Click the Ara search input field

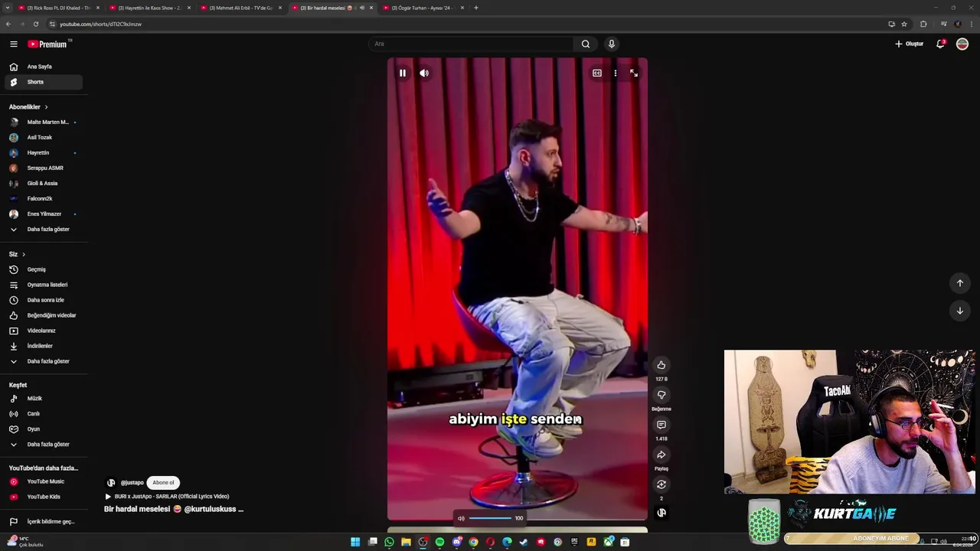471,44
